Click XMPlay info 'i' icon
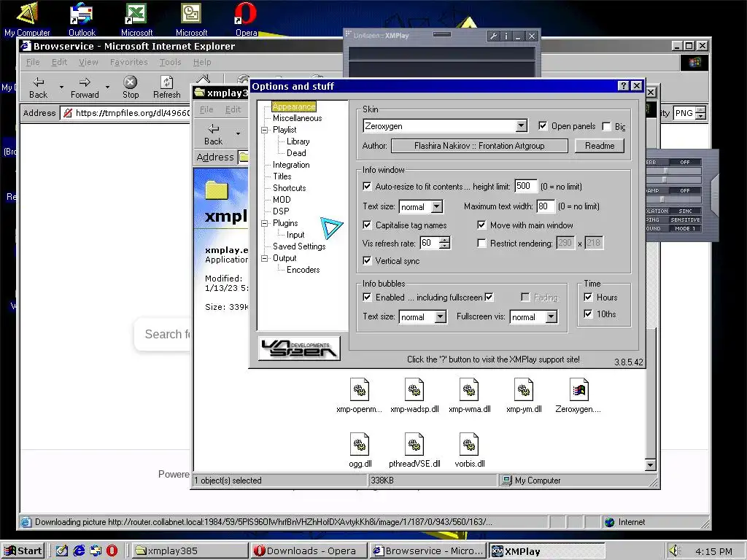The height and width of the screenshot is (560, 747). pyautogui.click(x=506, y=36)
